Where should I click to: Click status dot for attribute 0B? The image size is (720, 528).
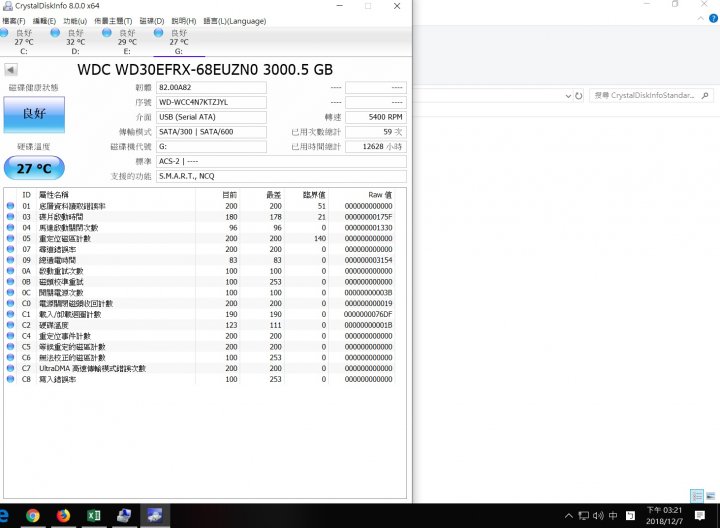pos(11,281)
